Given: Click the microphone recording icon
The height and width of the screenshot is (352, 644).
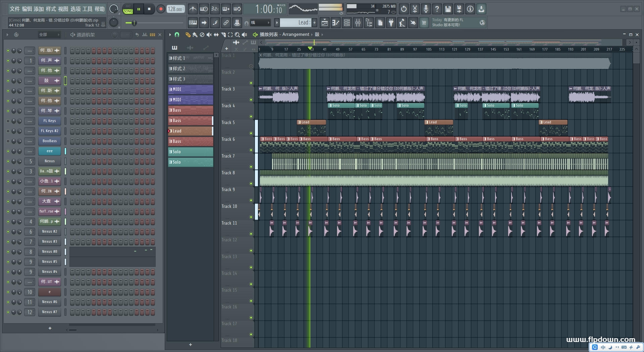Looking at the screenshot, I should coord(426,9).
